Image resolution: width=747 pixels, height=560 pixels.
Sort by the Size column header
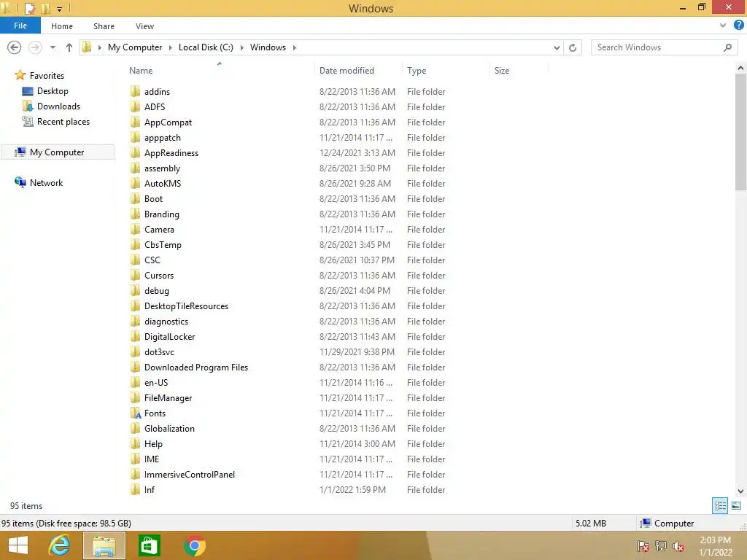click(x=502, y=71)
